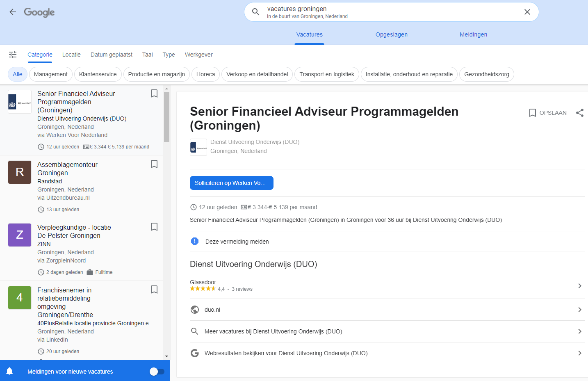Expand the duo.nl row chevron
Viewport: 588px width, 381px height.
tap(580, 310)
